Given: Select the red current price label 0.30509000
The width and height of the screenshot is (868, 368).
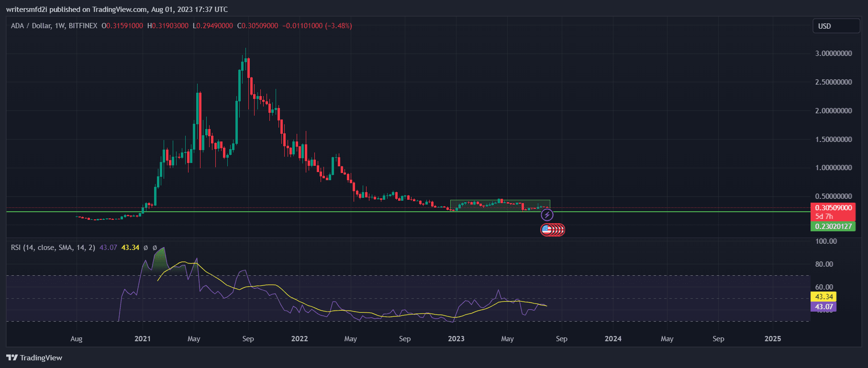Looking at the screenshot, I should pos(833,208).
